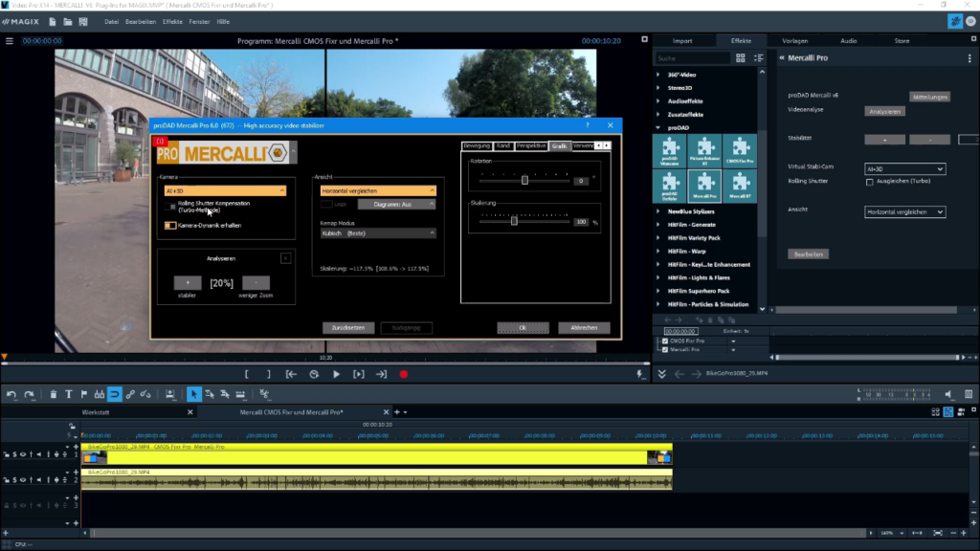This screenshot has width=980, height=551.
Task: Click the Mitteilungen button in effects panel
Action: pyautogui.click(x=930, y=98)
